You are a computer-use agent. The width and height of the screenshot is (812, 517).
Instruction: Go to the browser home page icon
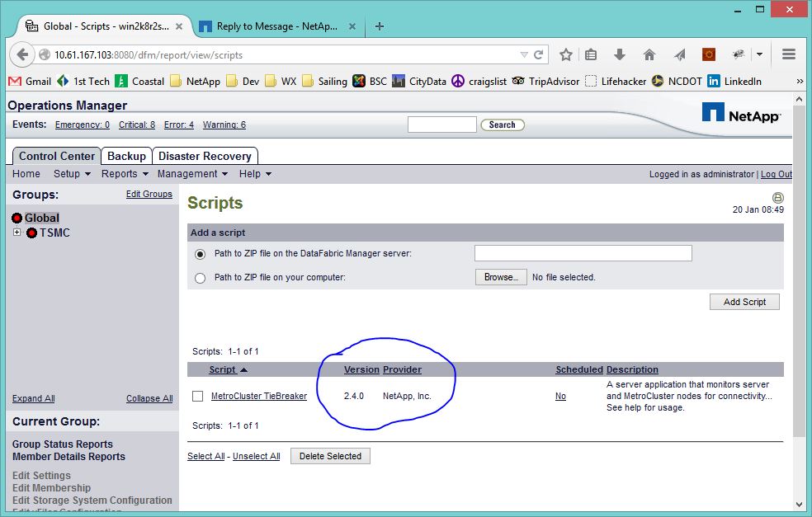(649, 55)
